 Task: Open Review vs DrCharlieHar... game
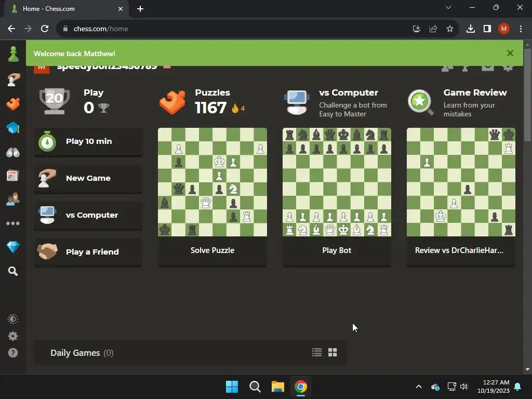coord(461,250)
